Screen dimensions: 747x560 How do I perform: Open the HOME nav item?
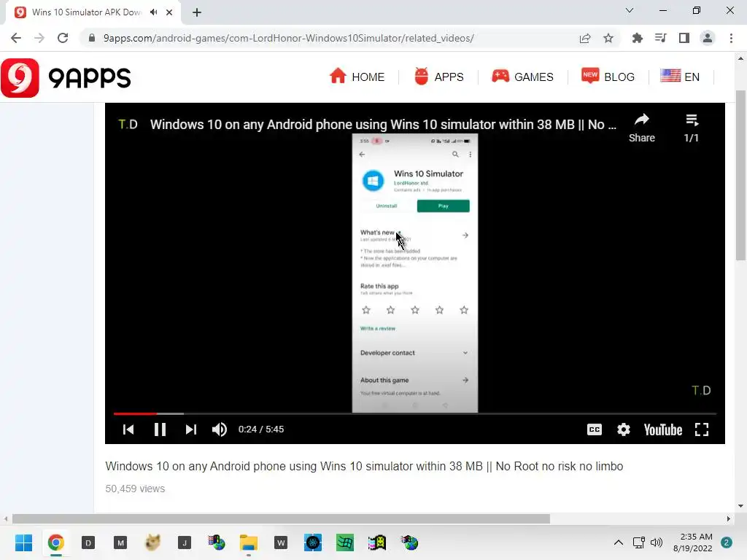357,77
